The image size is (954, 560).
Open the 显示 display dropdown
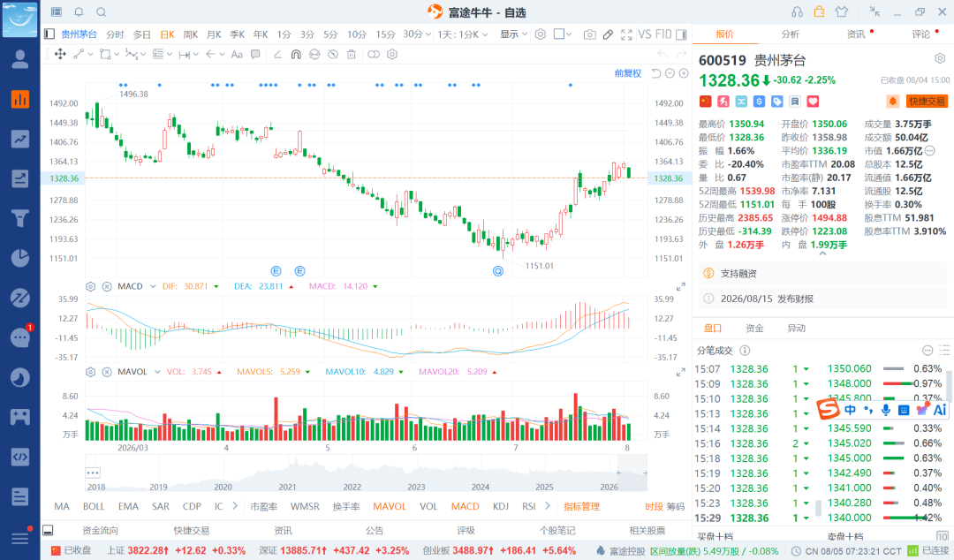tap(513, 34)
